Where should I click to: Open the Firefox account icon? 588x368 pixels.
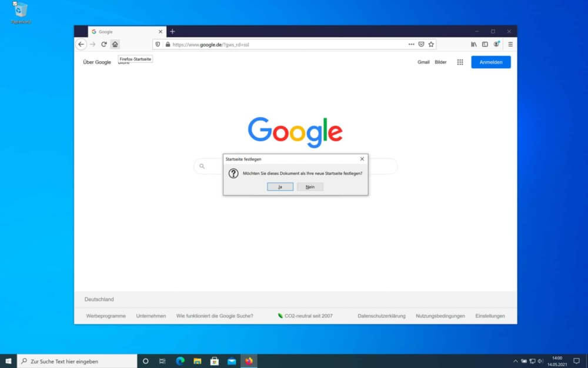coord(496,44)
